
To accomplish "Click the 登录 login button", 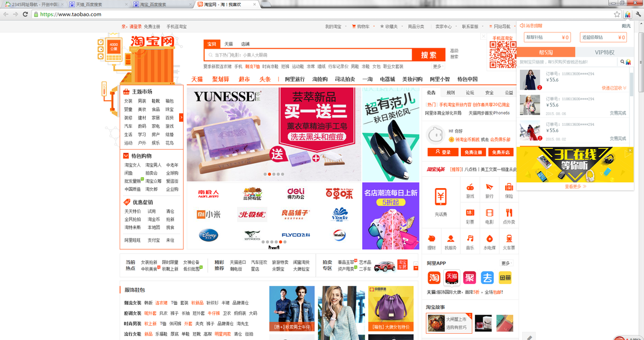I will [x=443, y=152].
